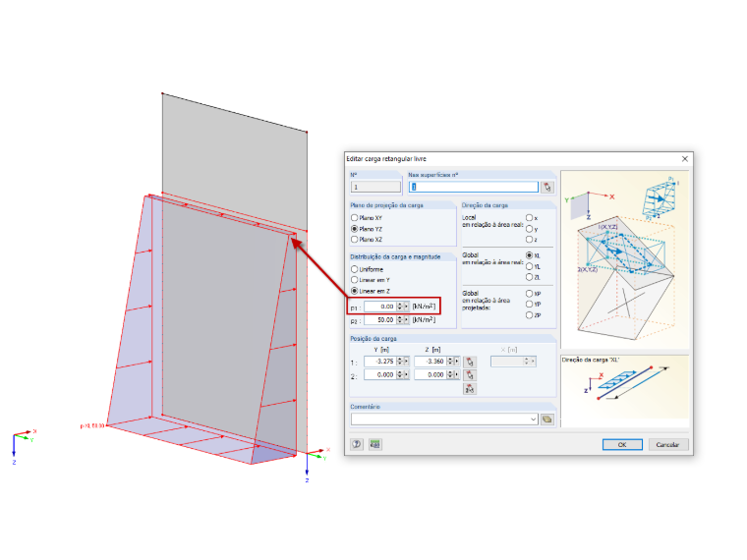747x560 pixels.
Task: Select projected ZP load direction
Action: tap(529, 314)
